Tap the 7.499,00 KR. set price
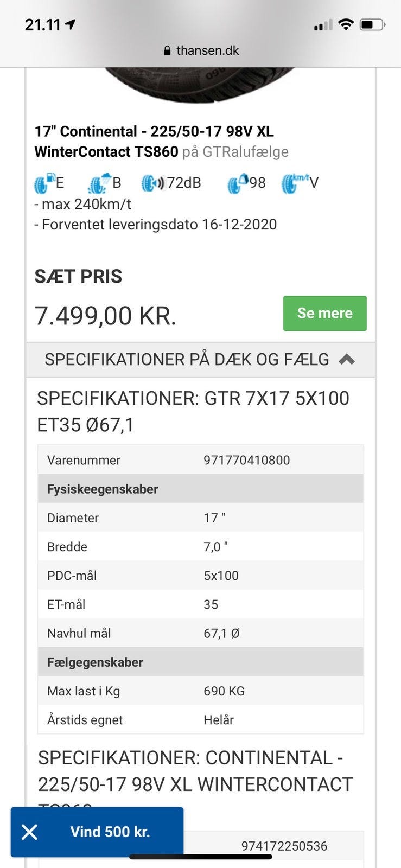 click(x=105, y=315)
